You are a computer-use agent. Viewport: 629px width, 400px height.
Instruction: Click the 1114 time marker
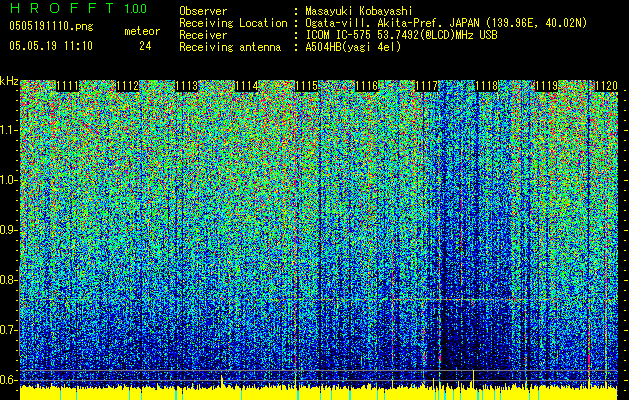tap(247, 86)
